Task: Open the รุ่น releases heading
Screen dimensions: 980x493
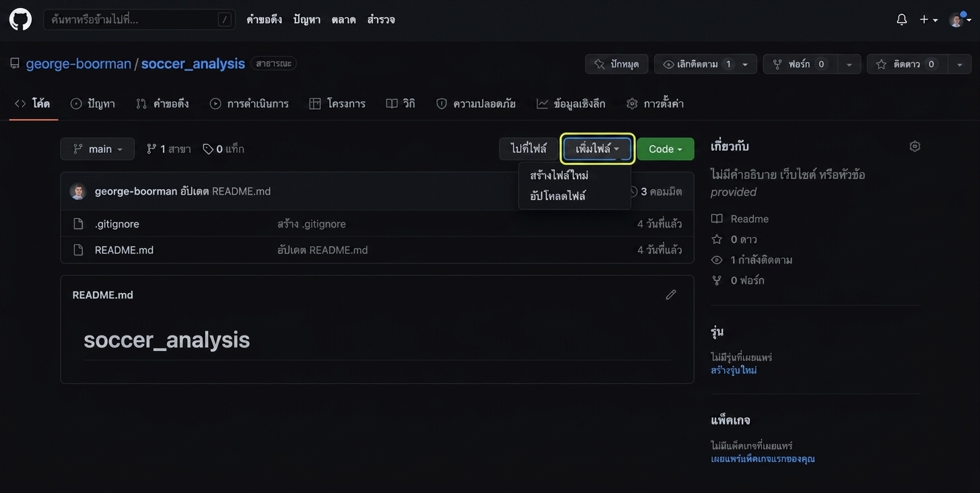Action: (717, 331)
